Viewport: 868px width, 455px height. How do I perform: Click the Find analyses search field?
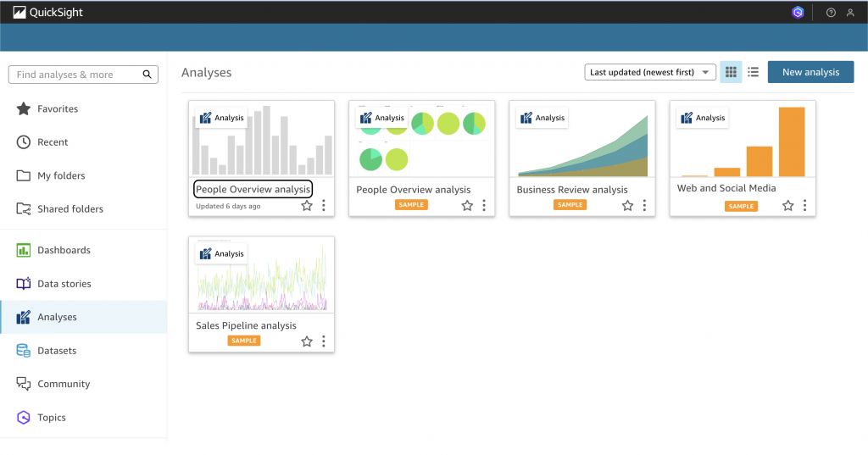click(x=76, y=75)
